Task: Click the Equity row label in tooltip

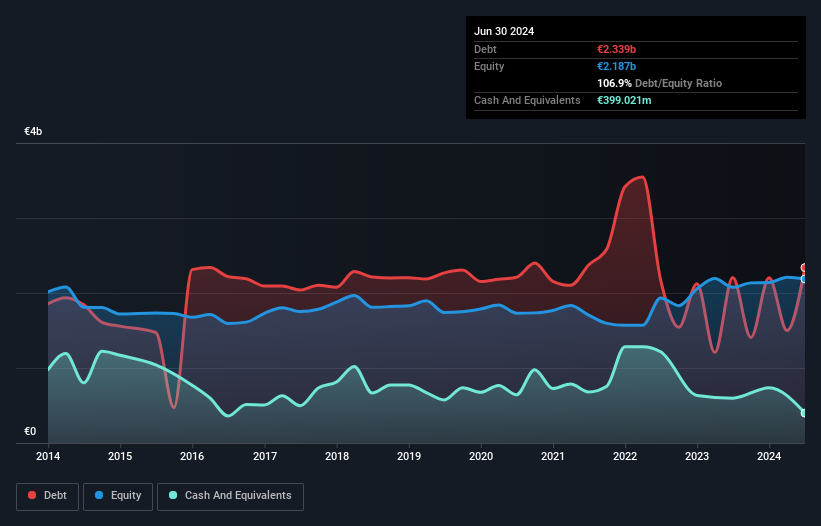Action: coord(489,66)
